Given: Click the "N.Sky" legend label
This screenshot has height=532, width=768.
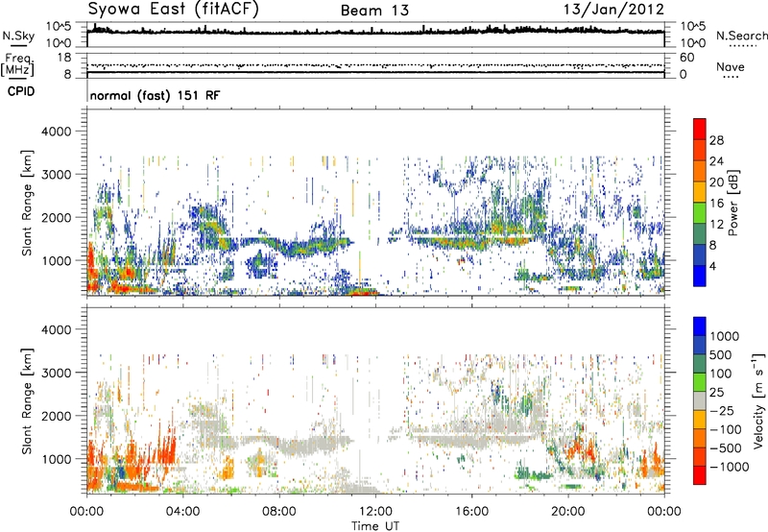Looking at the screenshot, I should point(18,36).
